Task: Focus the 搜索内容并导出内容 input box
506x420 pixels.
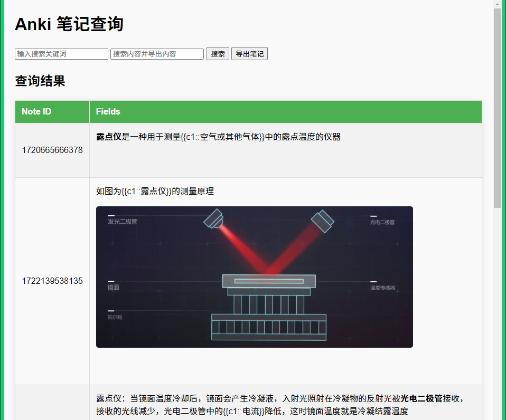Action: (157, 54)
